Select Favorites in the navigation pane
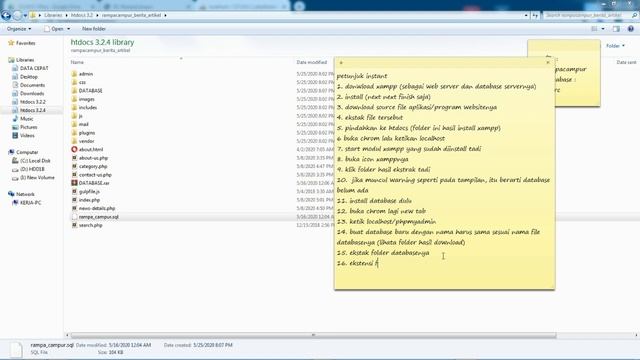 25,43
